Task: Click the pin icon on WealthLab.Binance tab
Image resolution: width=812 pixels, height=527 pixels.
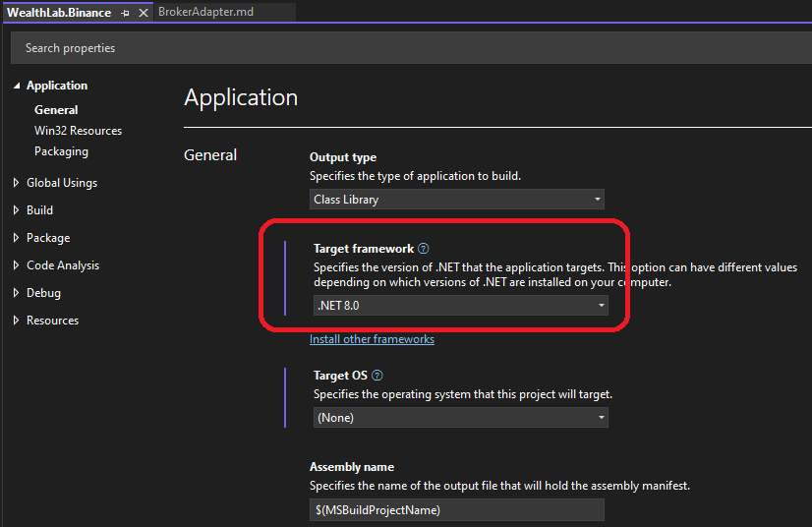Action: pos(125,13)
